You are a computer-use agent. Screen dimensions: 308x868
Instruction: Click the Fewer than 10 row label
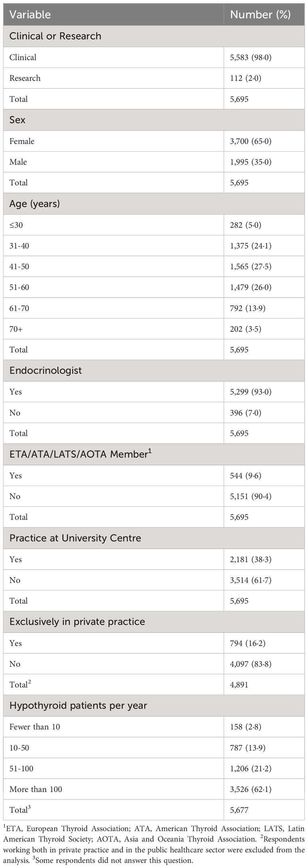pos(35,727)
